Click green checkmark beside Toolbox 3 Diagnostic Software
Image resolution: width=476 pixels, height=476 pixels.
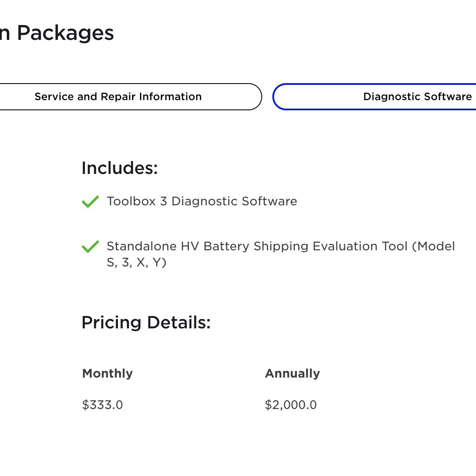(x=90, y=202)
